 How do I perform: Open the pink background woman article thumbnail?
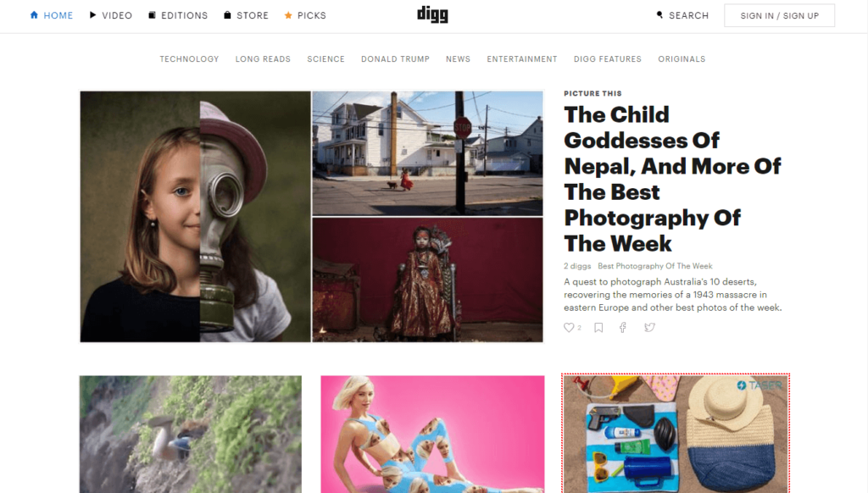[432, 435]
